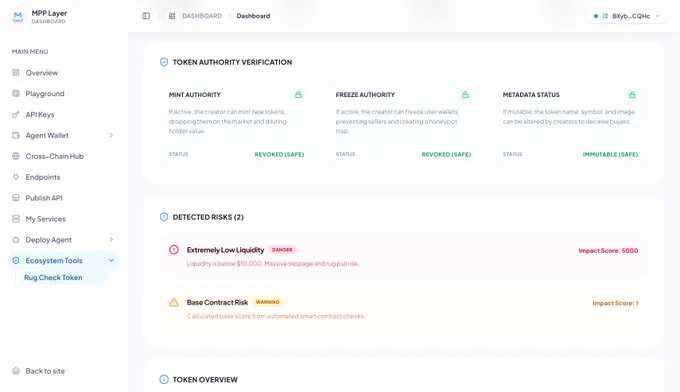This screenshot has width=680, height=392.
Task: Click the Metadata Status lock icon
Action: [x=632, y=95]
